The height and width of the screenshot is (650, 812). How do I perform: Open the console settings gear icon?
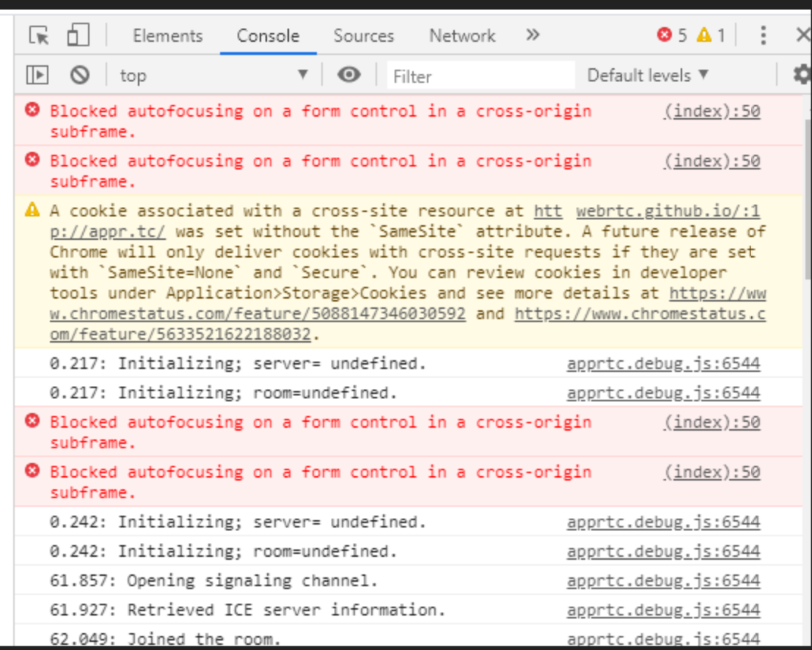click(802, 75)
